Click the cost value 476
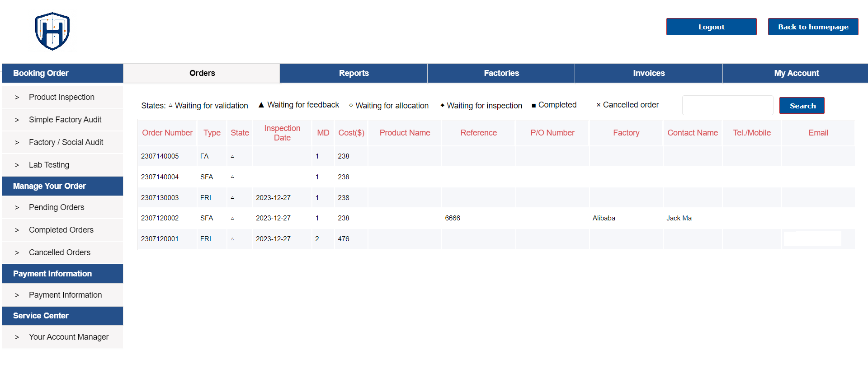 coord(344,239)
